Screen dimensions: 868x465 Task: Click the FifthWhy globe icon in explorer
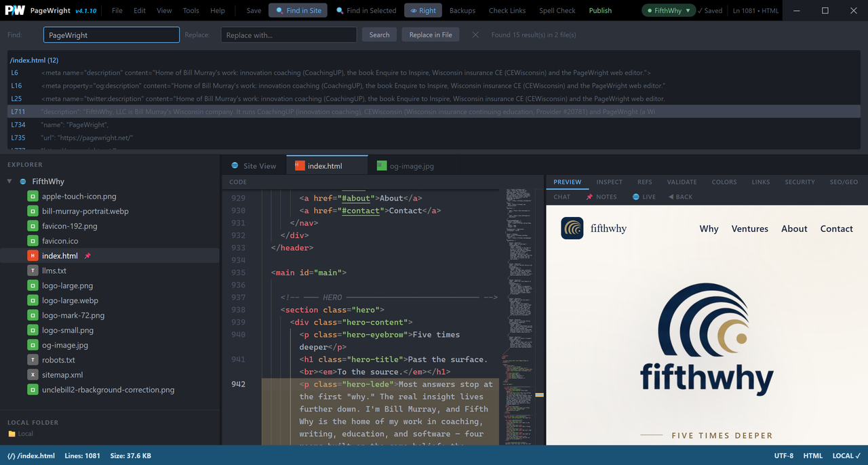[23, 182]
